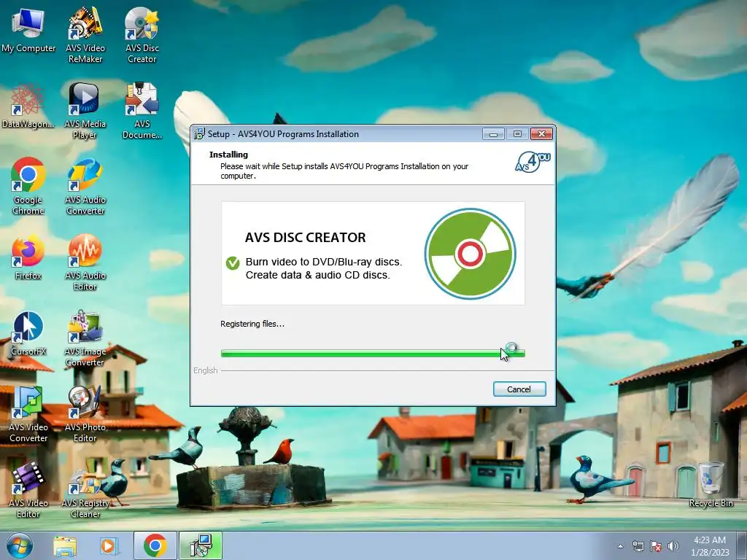Click the 'English' language label
The height and width of the screenshot is (560, 747).
[205, 370]
